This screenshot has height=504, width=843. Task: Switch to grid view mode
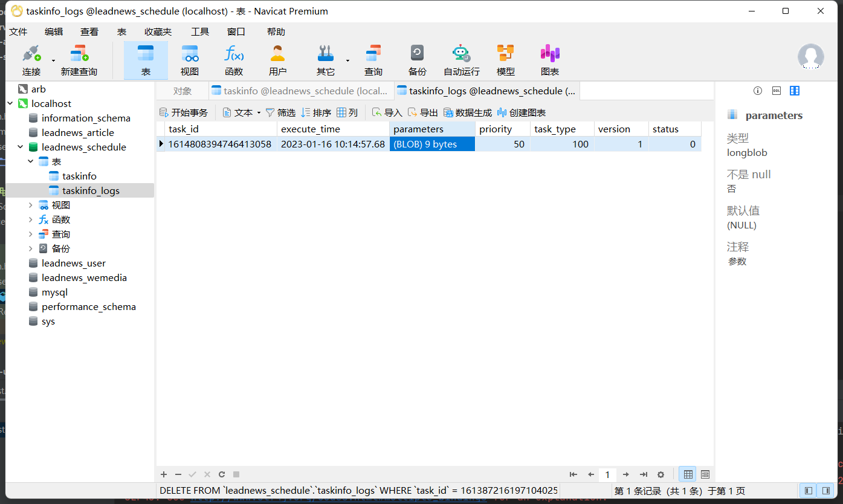(686, 474)
